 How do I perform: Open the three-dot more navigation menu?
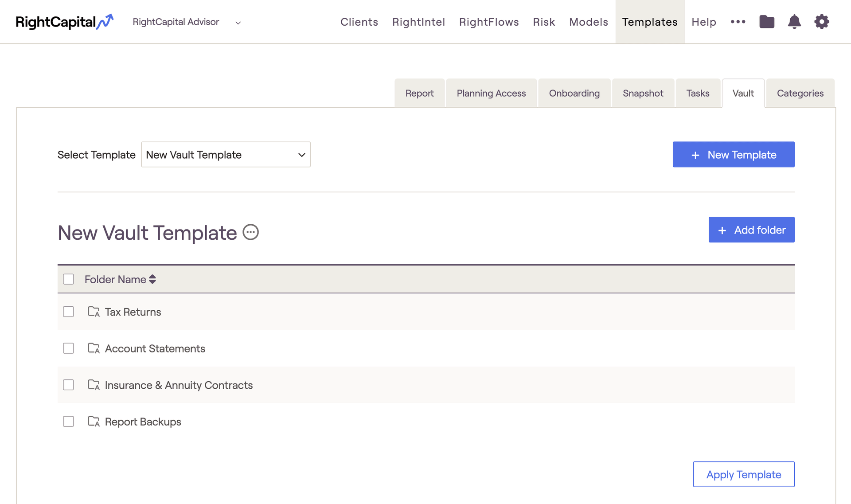coord(738,22)
